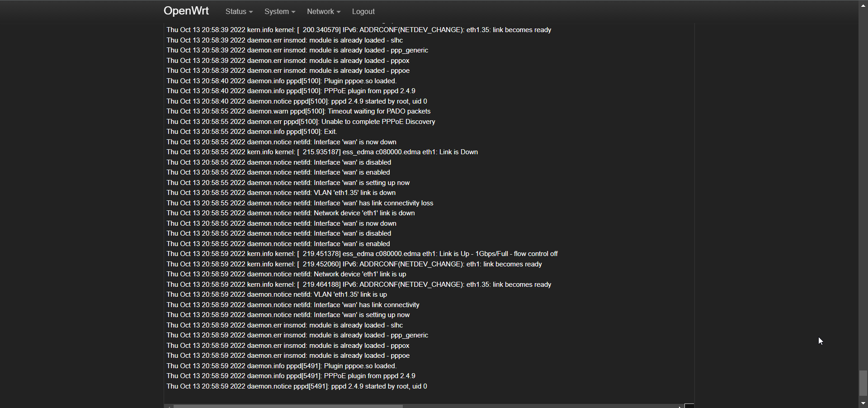Click the 'eth1: Link is Down' kernel line
The height and width of the screenshot is (408, 868).
click(x=322, y=152)
